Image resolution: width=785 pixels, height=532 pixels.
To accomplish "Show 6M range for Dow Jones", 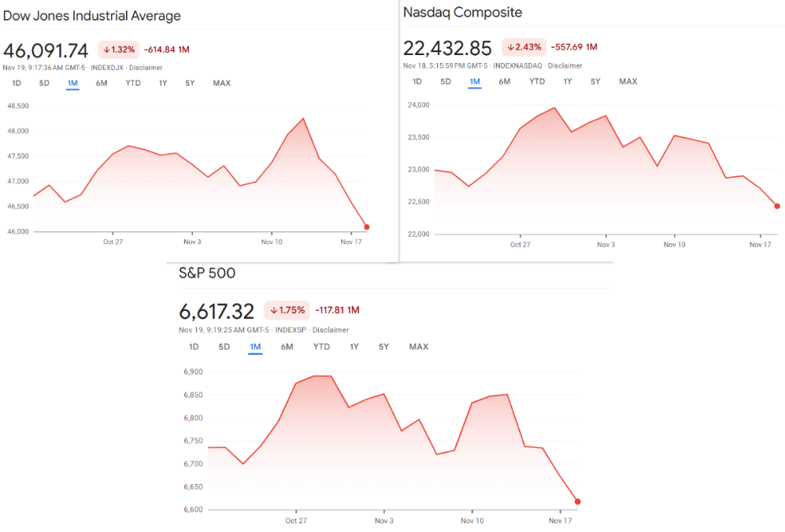I will [x=102, y=83].
